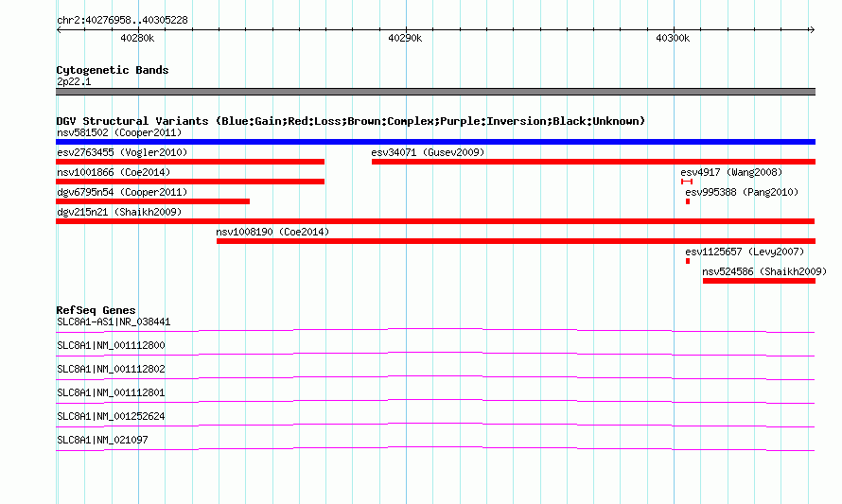The width and height of the screenshot is (842, 504).
Task: Open nsv1008190 (Coe2014) label
Action: [272, 232]
